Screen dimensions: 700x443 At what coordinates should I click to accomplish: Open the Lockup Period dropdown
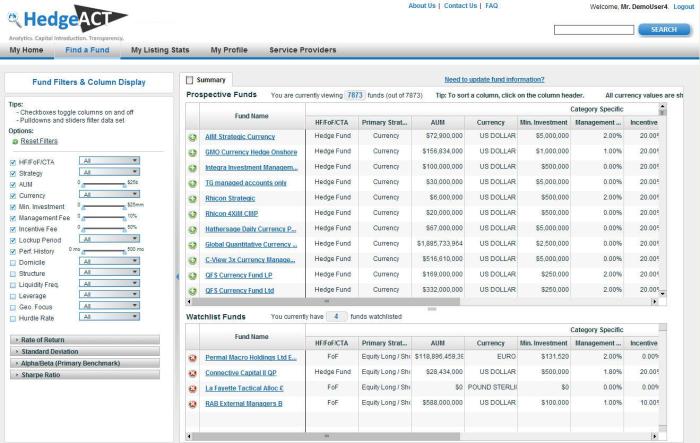(x=109, y=239)
